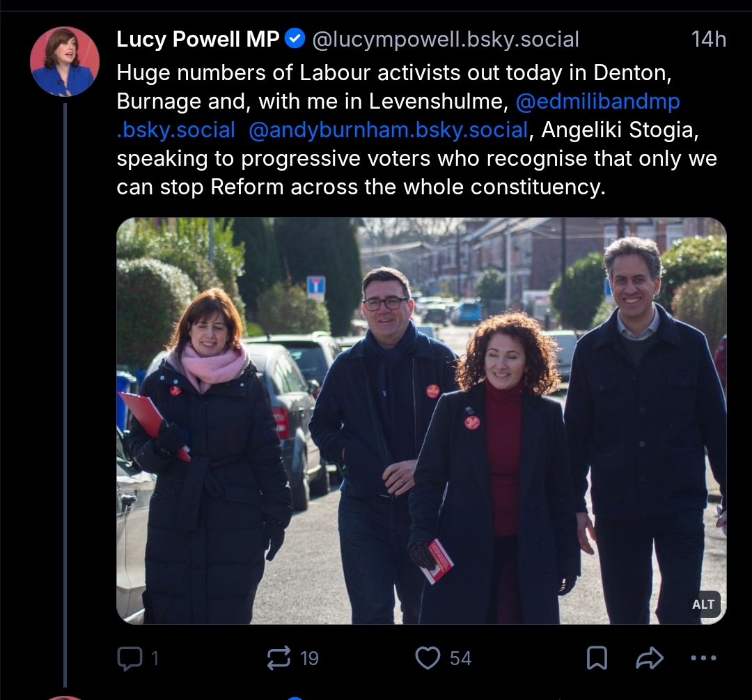Open the three-dot more options menu

(x=703, y=658)
